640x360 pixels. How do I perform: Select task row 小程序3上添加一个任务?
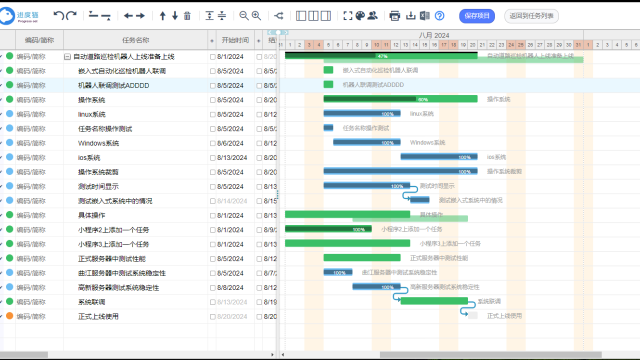tap(139, 244)
